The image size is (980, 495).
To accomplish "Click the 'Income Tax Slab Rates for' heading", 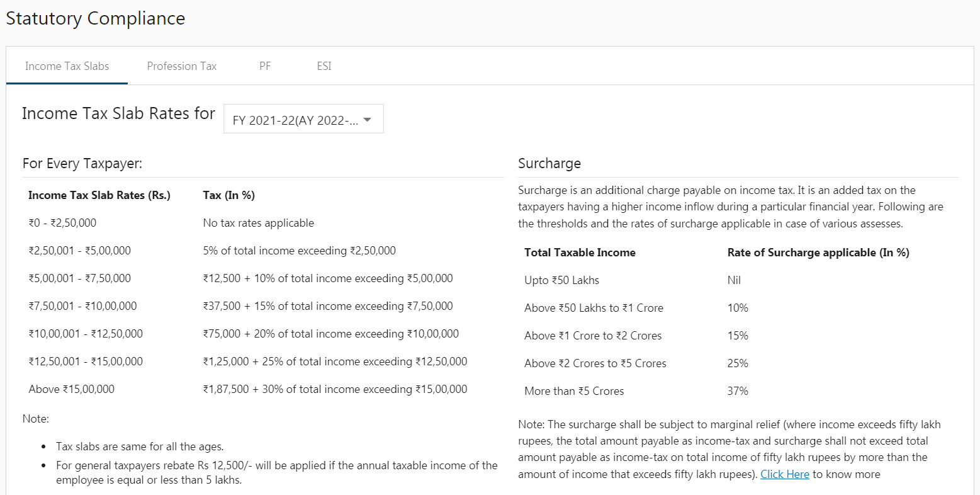I will coord(118,113).
